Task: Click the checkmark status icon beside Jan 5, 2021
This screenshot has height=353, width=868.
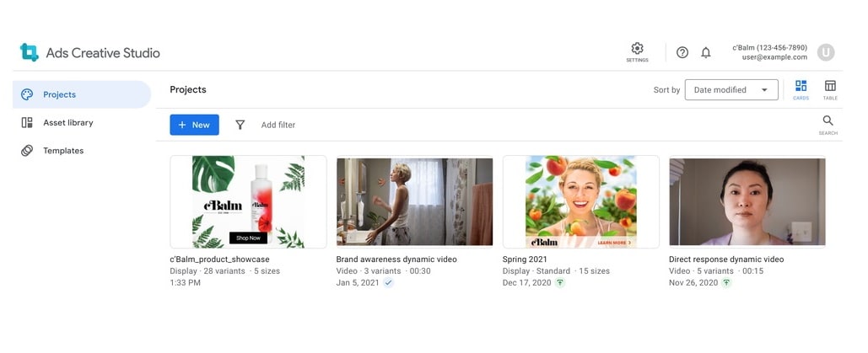Action: [389, 283]
